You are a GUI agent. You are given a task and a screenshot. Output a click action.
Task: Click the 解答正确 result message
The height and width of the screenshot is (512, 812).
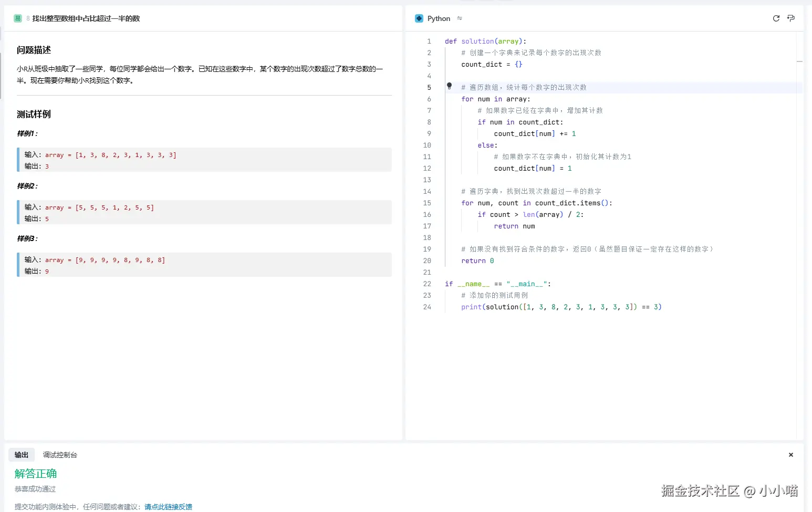[x=36, y=474]
